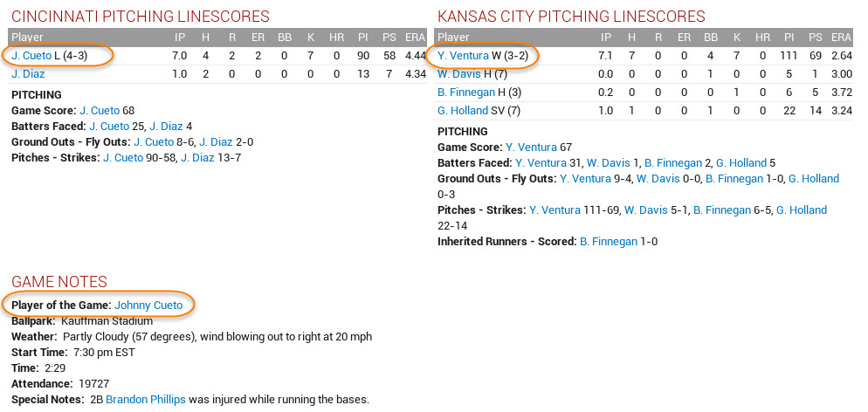This screenshot has width=868, height=412.
Task: Click G. Holland in Kansas City table row
Action: [x=462, y=111]
